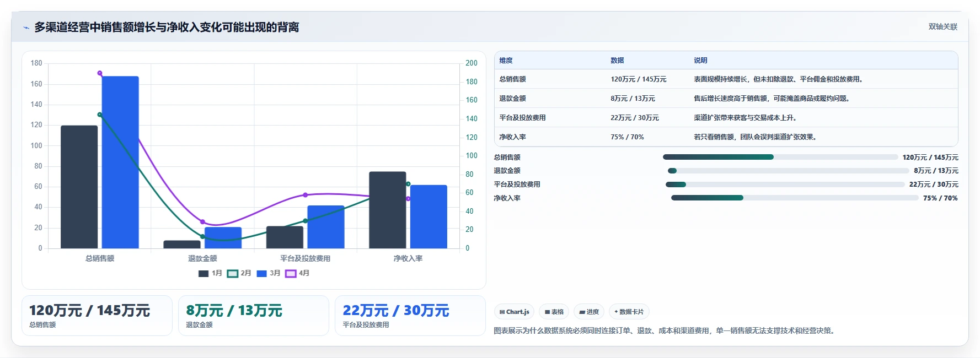Screen dimensions: 980x358
Task: Open the 8万元 / 13万元 退款金额 card
Action: click(x=254, y=316)
